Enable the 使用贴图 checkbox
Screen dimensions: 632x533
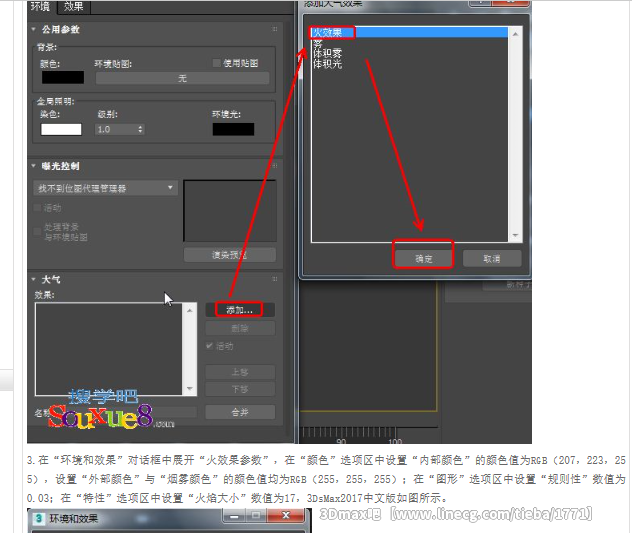pos(216,63)
